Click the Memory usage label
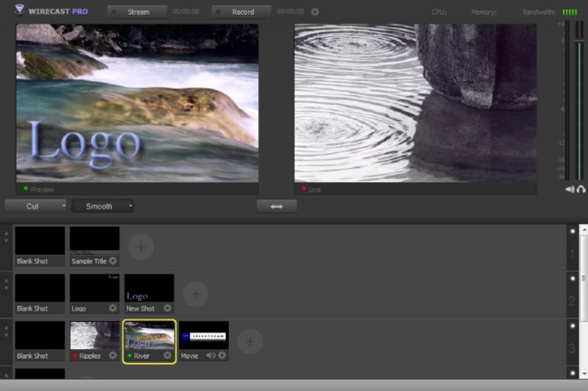Screen dimensions: 588x391 [x=484, y=12]
